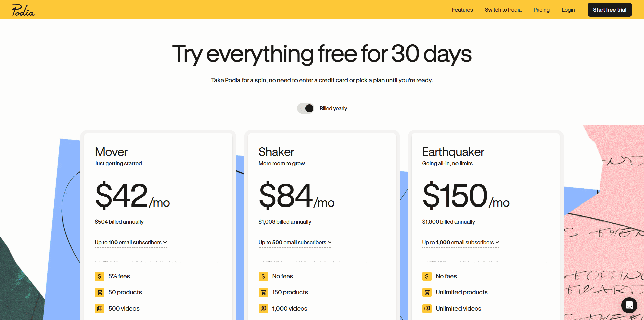Click the $84/mo price
This screenshot has height=320, width=644.
pyautogui.click(x=297, y=196)
